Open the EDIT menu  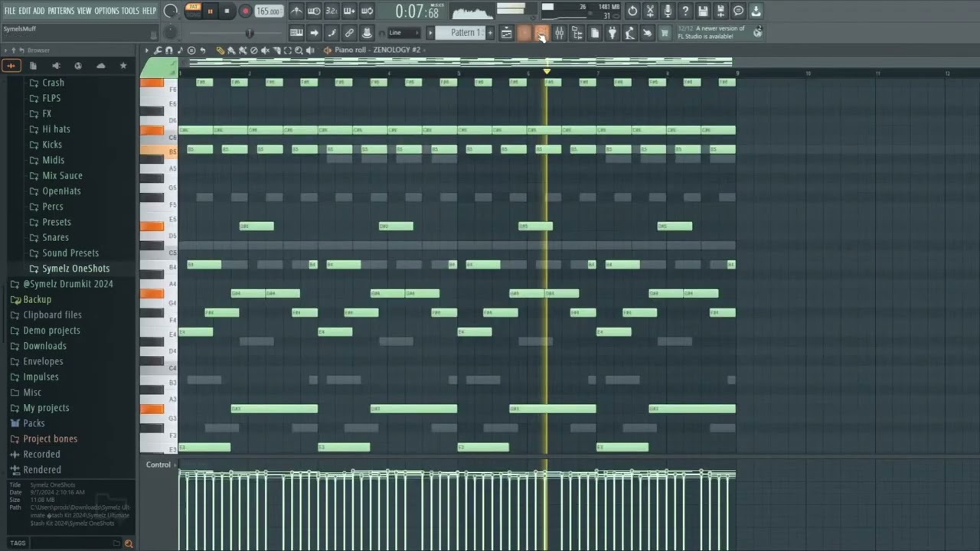click(24, 11)
